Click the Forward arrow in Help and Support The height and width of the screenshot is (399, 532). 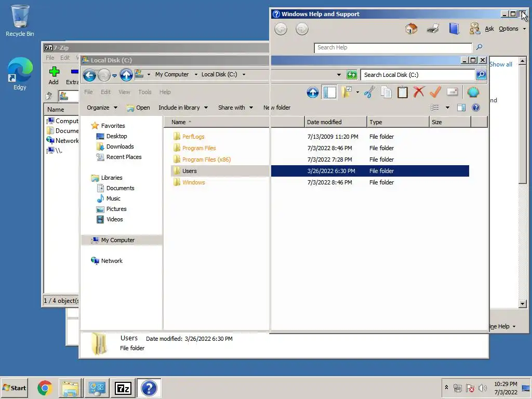302,29
